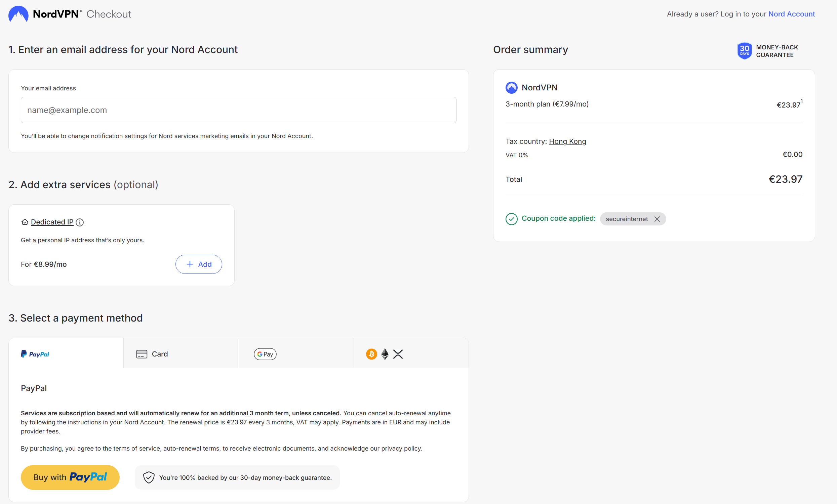
Task: Add the Dedicated IP extra service
Action: coord(199,264)
